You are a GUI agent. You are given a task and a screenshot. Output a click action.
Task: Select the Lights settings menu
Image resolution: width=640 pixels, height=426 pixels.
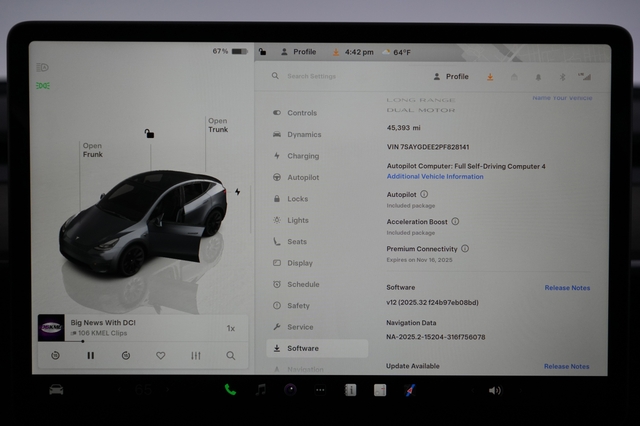point(291,220)
